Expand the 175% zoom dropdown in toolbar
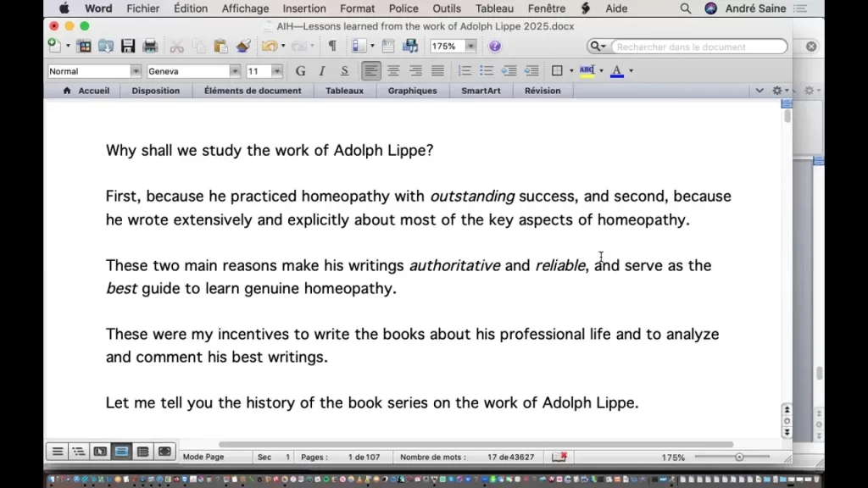 click(470, 47)
